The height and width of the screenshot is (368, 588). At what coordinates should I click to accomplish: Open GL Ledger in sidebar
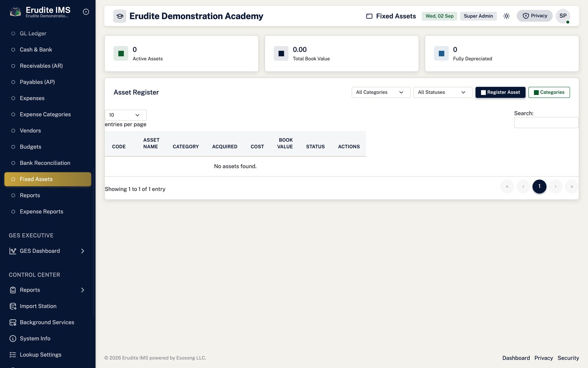[x=48, y=33]
